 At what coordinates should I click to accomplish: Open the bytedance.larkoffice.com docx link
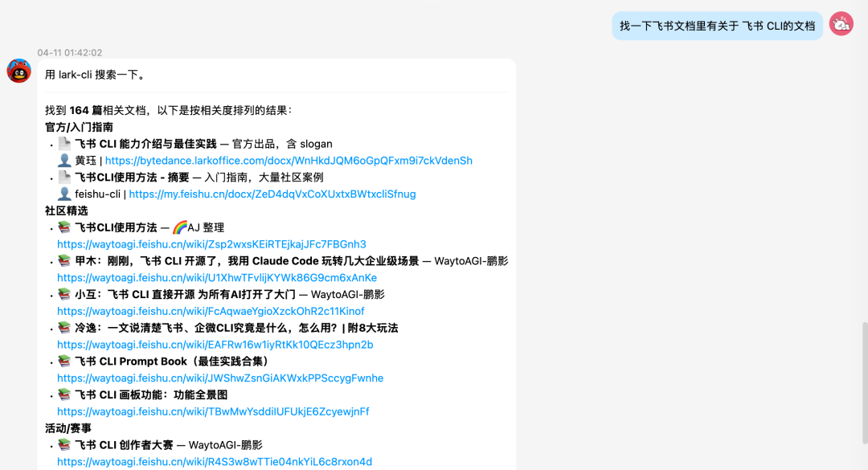click(289, 161)
